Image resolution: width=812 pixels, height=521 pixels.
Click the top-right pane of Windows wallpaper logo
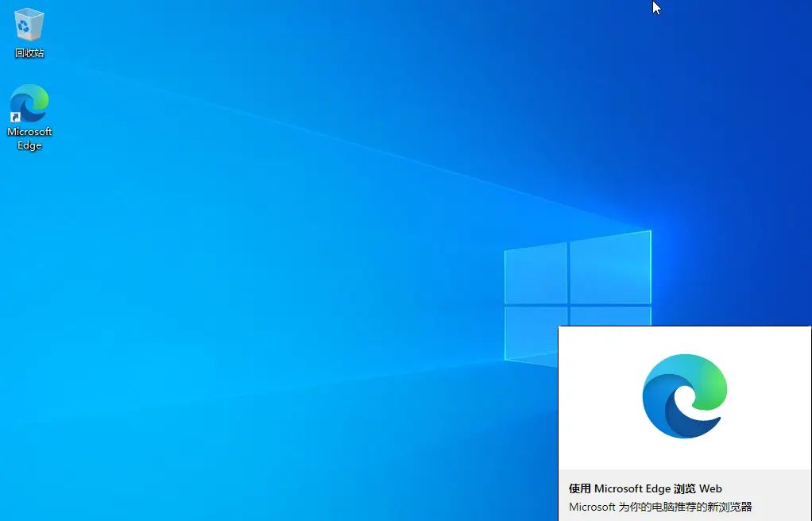(x=610, y=266)
